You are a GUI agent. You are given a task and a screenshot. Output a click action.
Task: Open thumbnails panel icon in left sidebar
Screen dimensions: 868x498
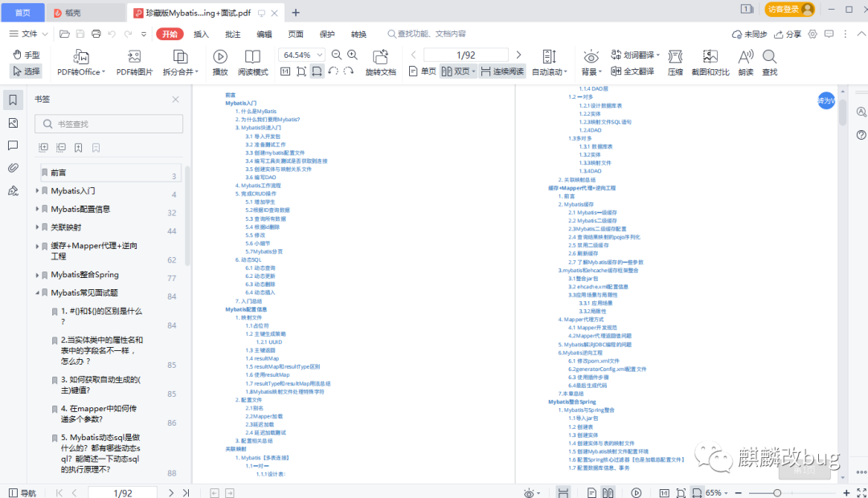click(x=13, y=123)
